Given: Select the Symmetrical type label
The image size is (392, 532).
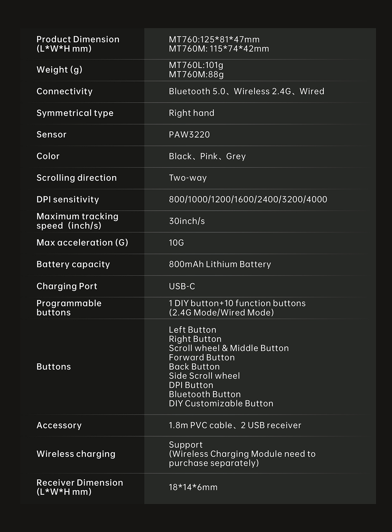Looking at the screenshot, I should pos(75,113).
